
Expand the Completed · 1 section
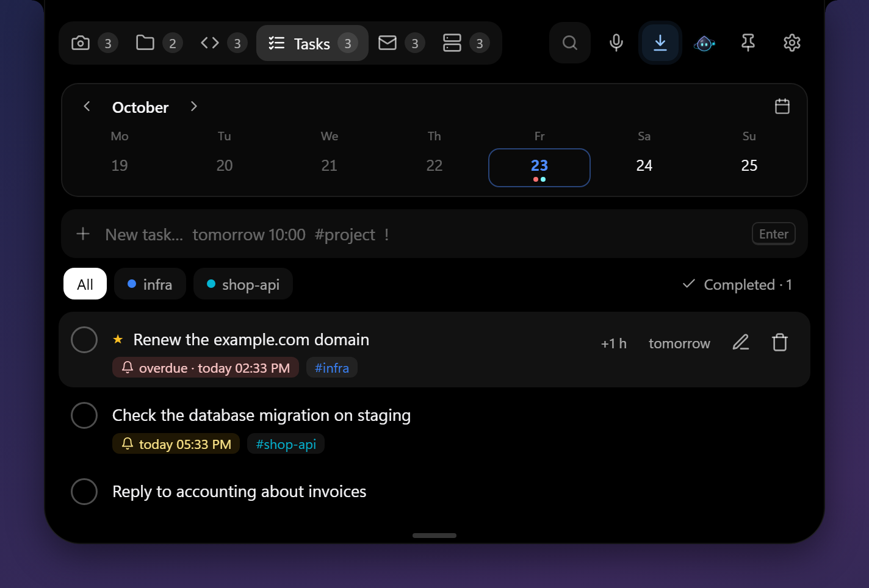tap(737, 285)
